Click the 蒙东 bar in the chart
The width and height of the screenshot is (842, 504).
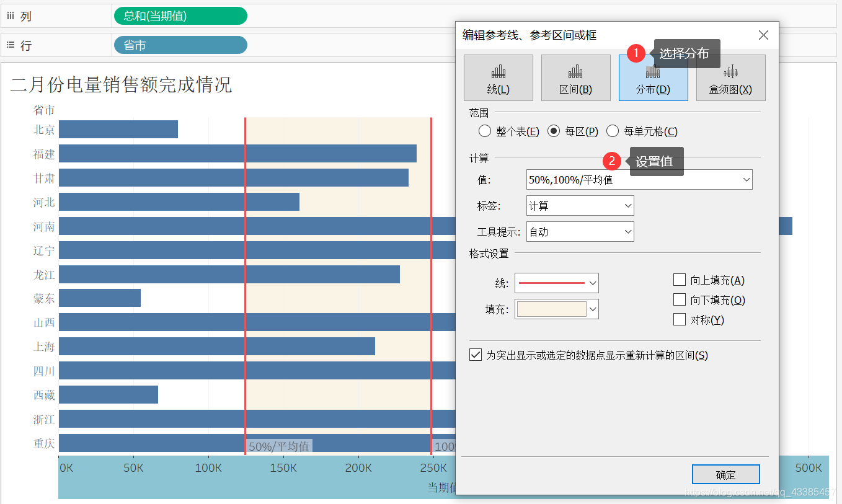click(100, 298)
